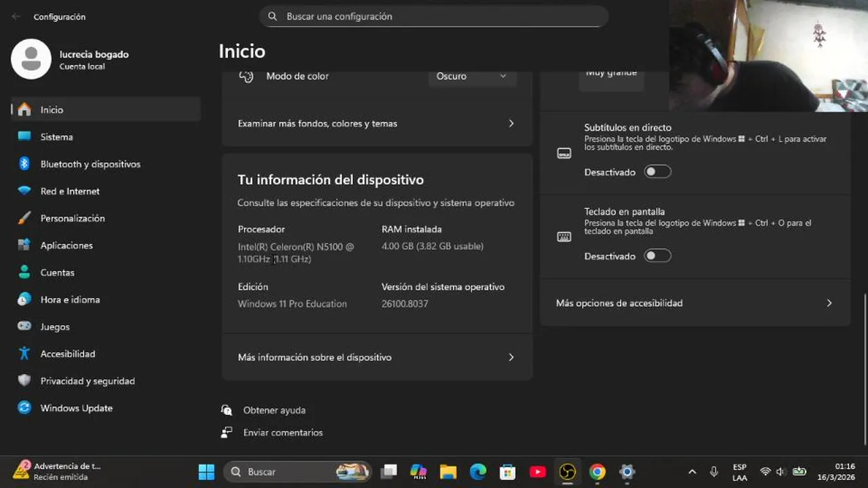Image resolution: width=868 pixels, height=488 pixels.
Task: Click the back arrow in Configuración
Action: 16,17
